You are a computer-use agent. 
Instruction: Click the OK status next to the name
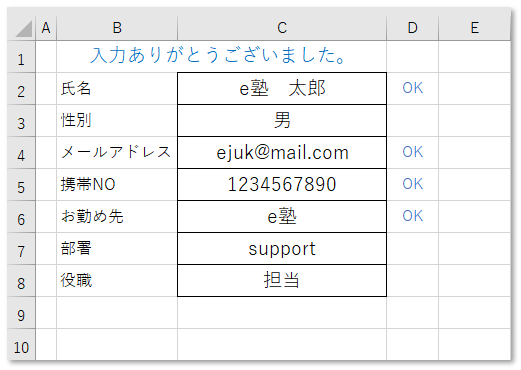pyautogui.click(x=413, y=89)
